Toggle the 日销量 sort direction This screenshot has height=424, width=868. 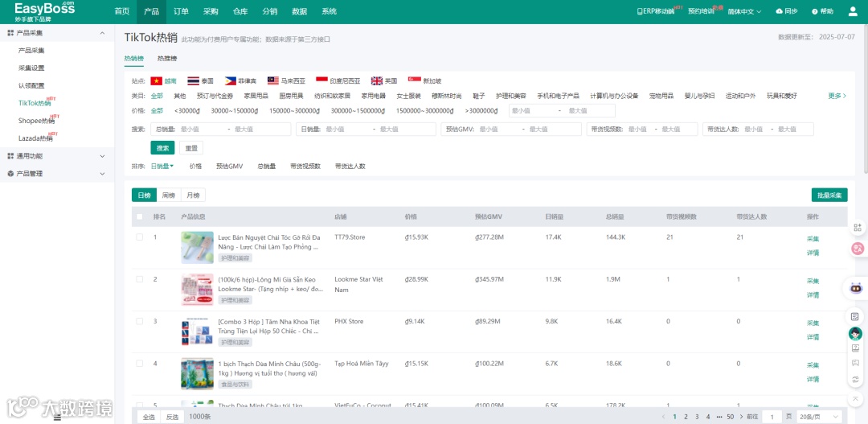coord(162,166)
